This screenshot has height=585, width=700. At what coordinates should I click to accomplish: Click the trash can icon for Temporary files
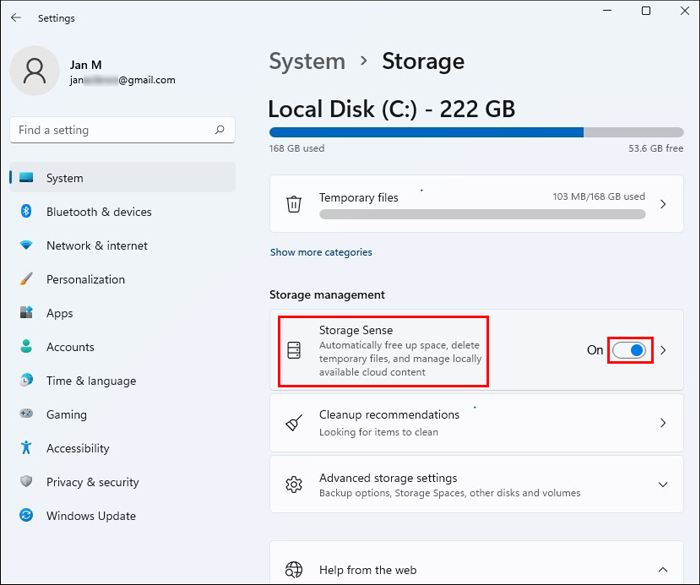click(x=294, y=204)
